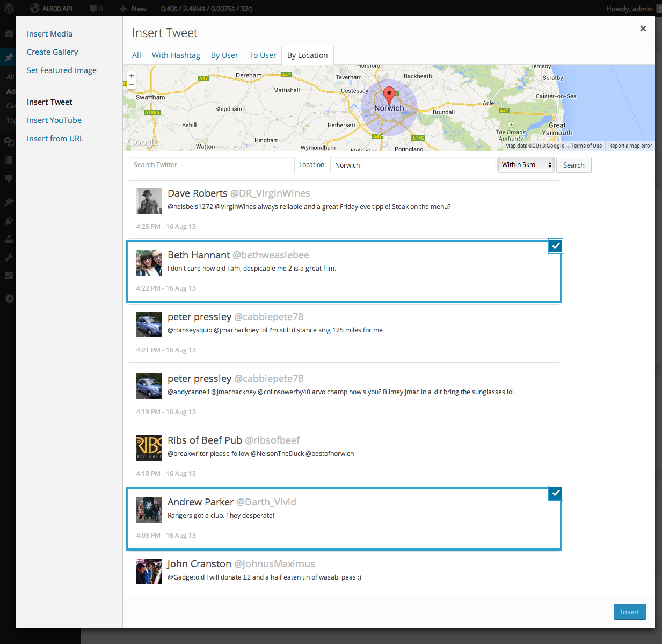Open the Comments speech bubble in sidebar
The image size is (662, 644).
coord(9,178)
